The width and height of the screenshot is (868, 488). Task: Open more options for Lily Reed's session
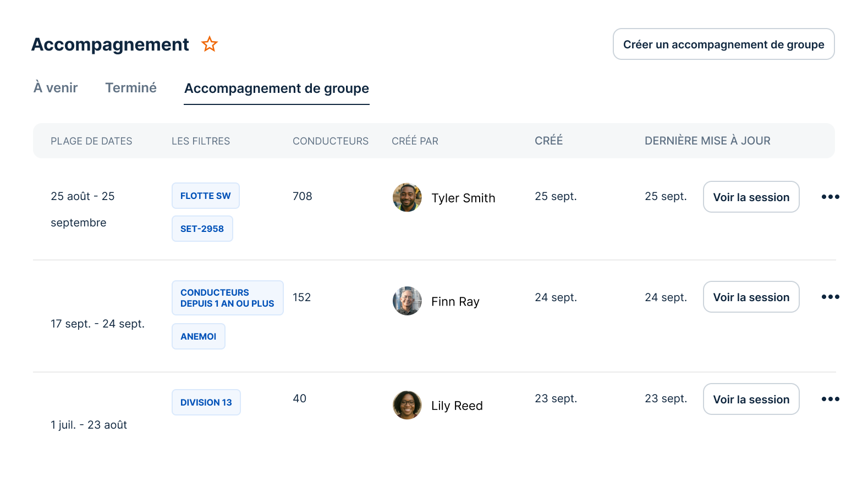(x=830, y=399)
